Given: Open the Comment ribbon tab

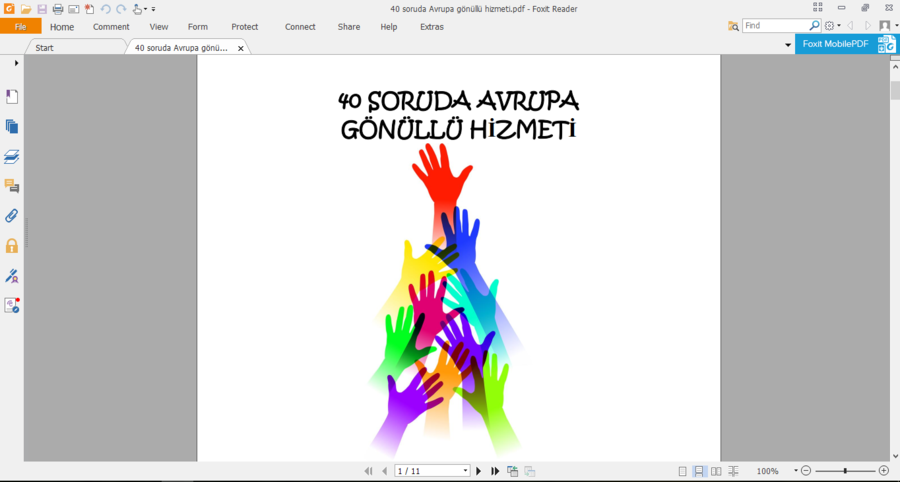Looking at the screenshot, I should 111,27.
